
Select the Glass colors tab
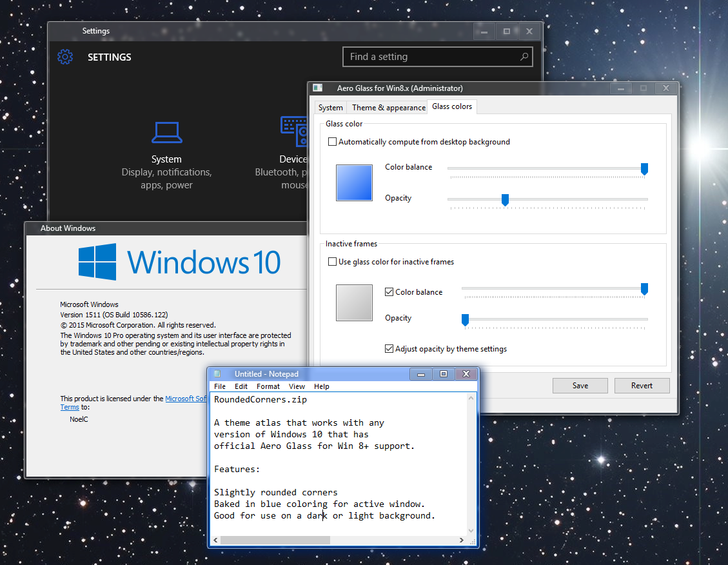452,106
